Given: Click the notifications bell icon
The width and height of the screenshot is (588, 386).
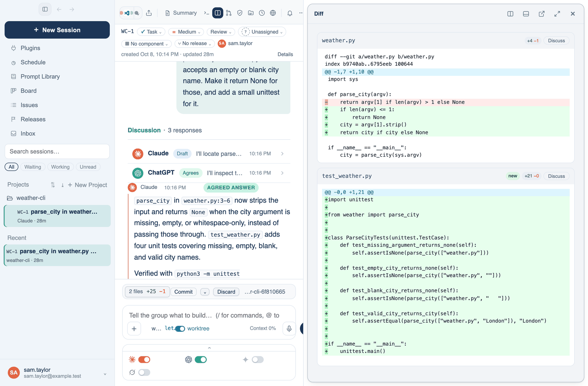Looking at the screenshot, I should 290,13.
